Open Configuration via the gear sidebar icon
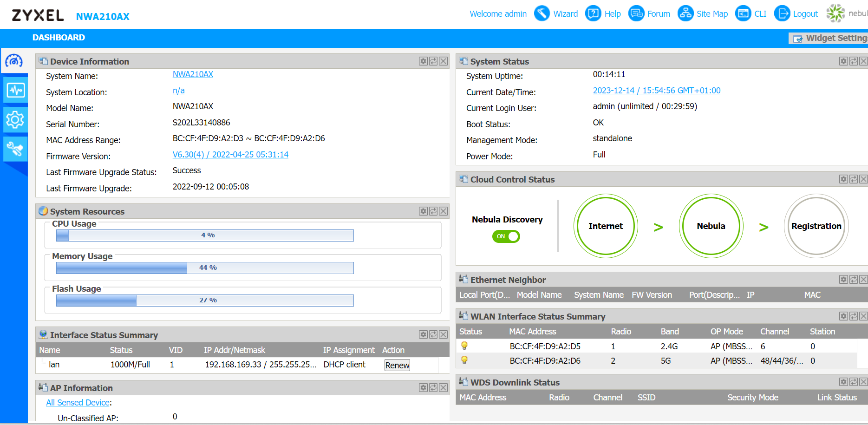The image size is (868, 425). 14,119
